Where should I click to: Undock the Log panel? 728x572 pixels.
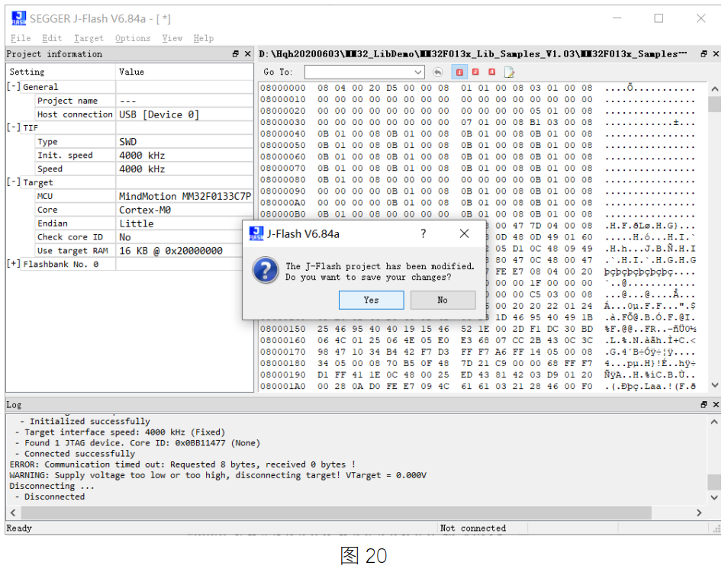click(704, 404)
